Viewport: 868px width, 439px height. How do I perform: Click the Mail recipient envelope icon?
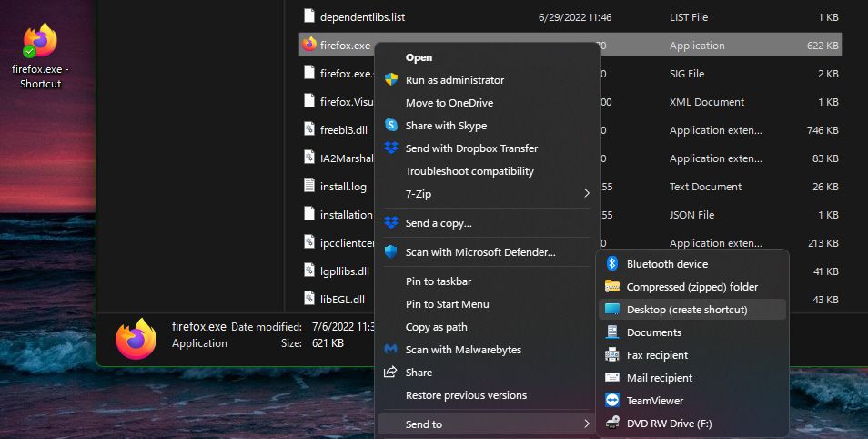[612, 377]
